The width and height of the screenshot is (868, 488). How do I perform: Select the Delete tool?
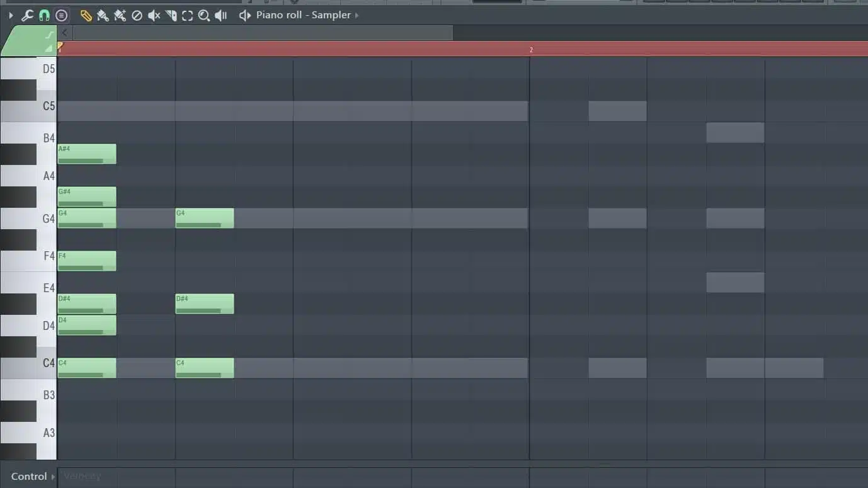(137, 15)
